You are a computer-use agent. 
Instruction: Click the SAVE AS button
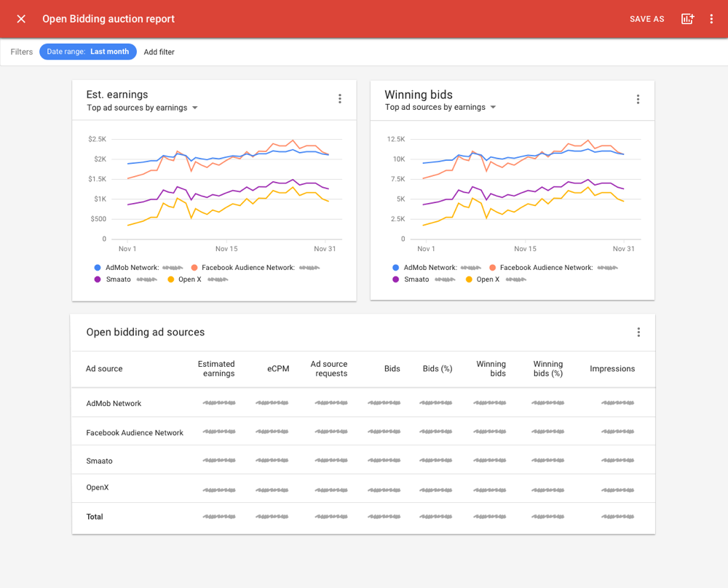pos(646,19)
